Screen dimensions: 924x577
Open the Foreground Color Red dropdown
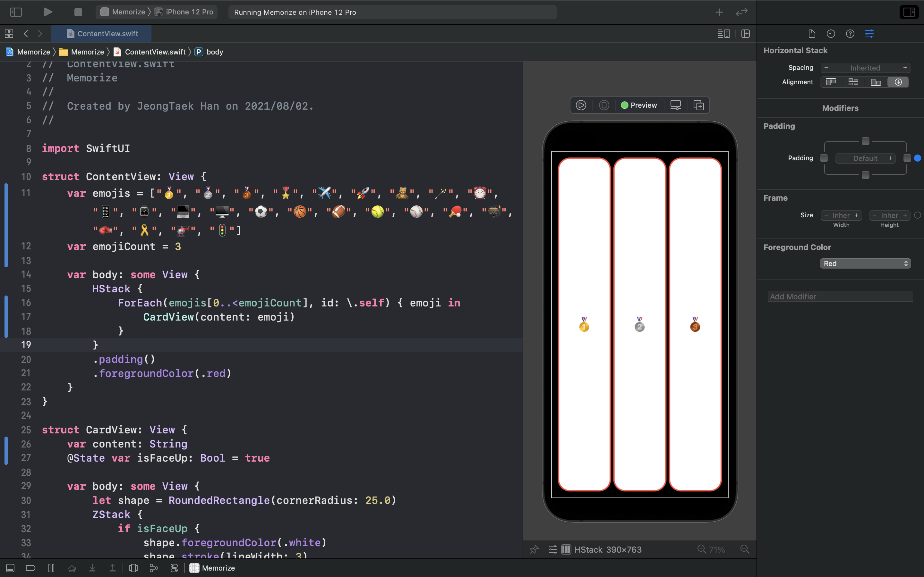(865, 264)
